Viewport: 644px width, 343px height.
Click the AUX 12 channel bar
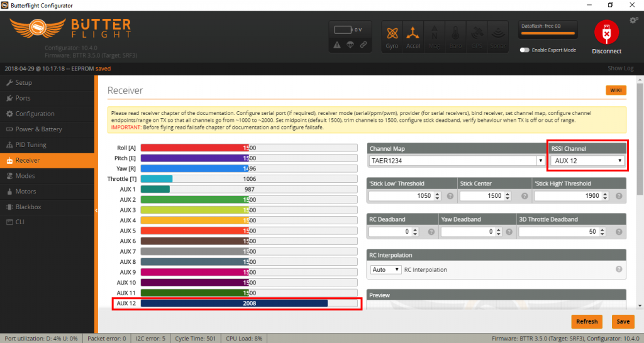point(248,303)
